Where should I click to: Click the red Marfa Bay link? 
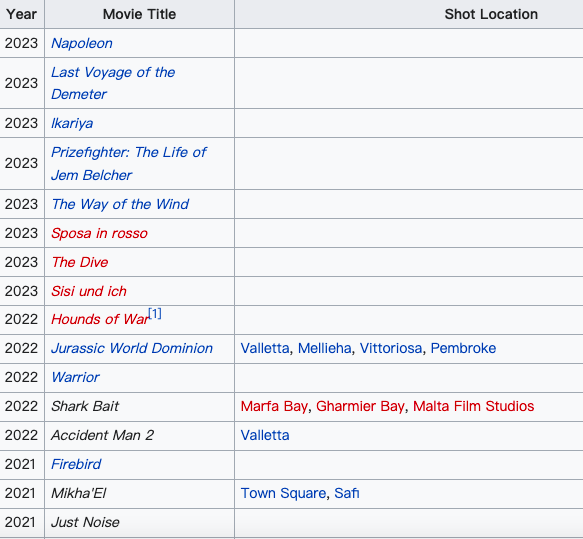coord(274,406)
